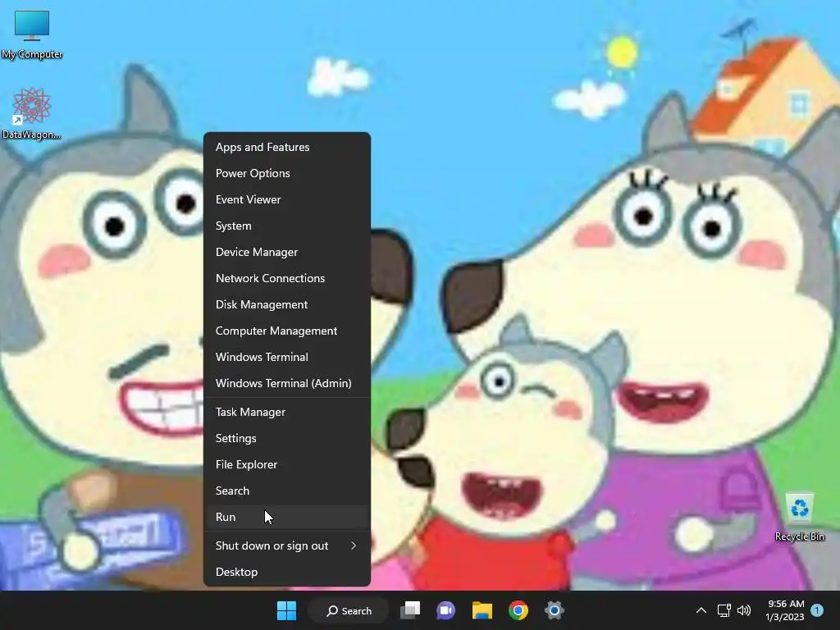Select Desktop at the menu bottom
840x630 pixels.
[287, 572]
